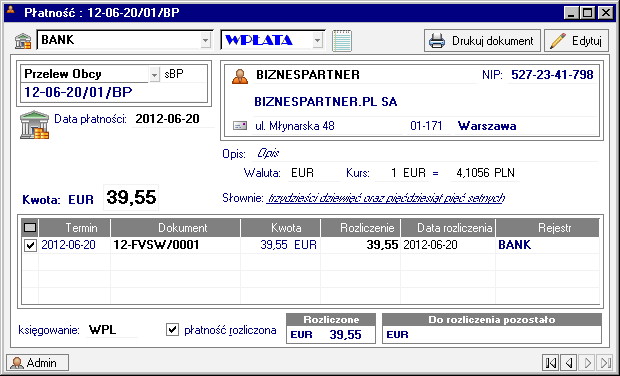Click the Data płatności field 2012-06-20
620x376 pixels.
173,119
